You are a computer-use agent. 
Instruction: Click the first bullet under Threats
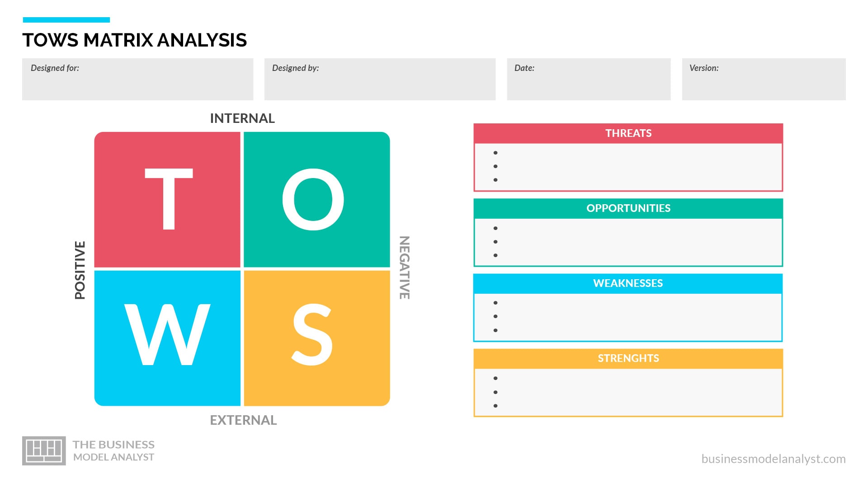[x=495, y=153]
